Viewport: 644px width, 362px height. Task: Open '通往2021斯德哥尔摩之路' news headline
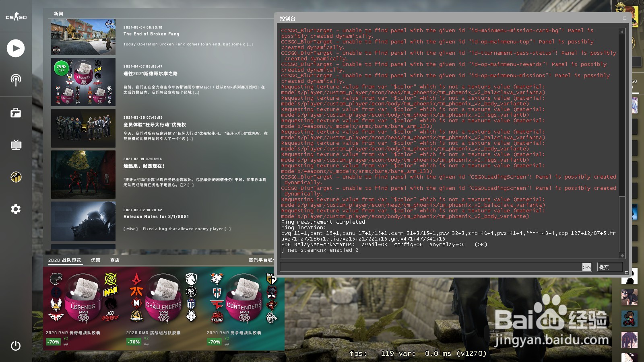click(150, 74)
